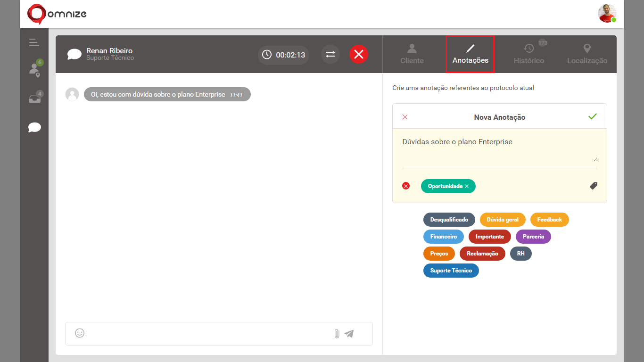Add the Reclamação tag
The image size is (644, 362).
(482, 254)
